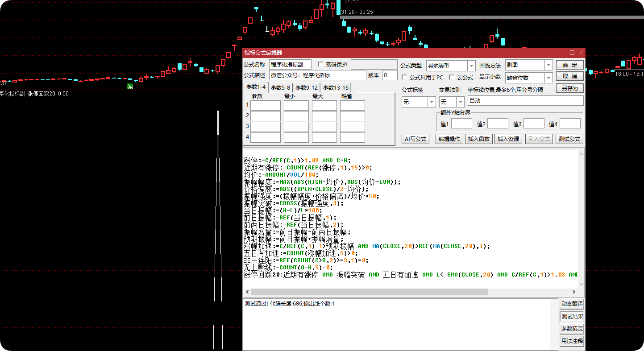Click the 插入资源 button
This screenshot has width=644, height=351.
point(508,139)
